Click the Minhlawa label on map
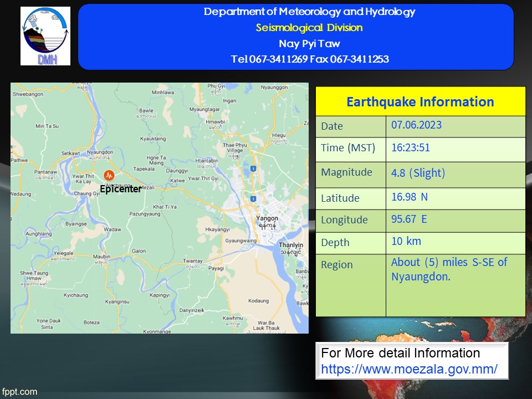The width and height of the screenshot is (532, 399). point(163,93)
